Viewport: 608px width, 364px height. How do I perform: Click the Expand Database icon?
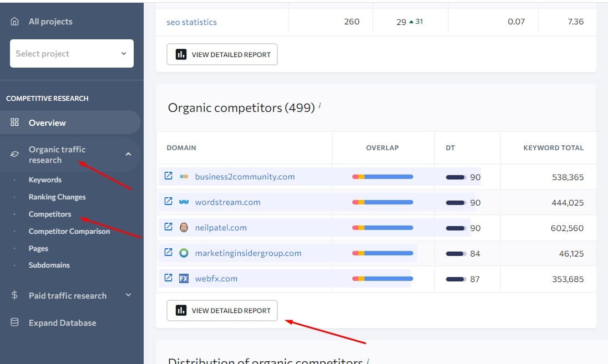[x=14, y=322]
